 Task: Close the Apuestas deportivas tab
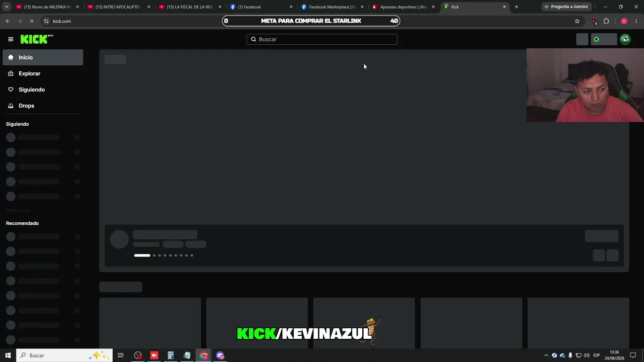[433, 7]
